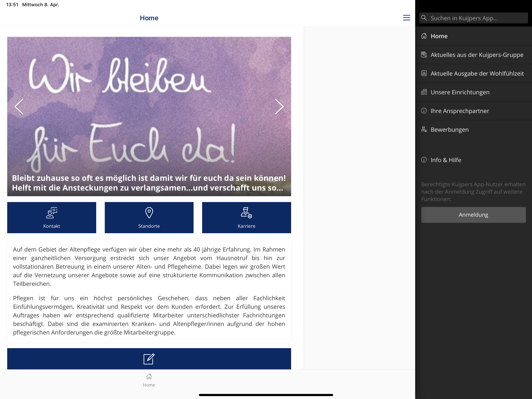Screen dimensions: 532x399
Task: Click the Anmeldung button
Action: (x=473, y=215)
